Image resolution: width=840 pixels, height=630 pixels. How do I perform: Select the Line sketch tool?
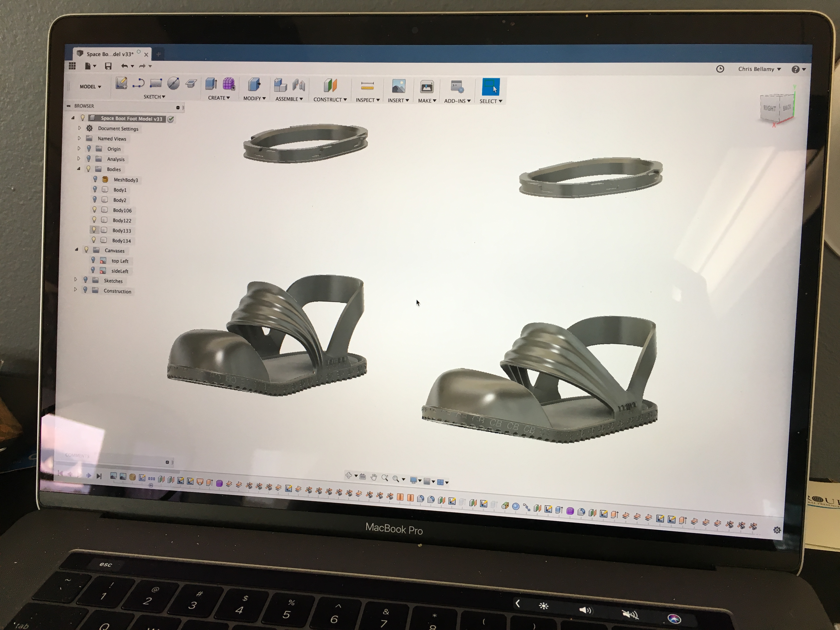pyautogui.click(x=138, y=83)
